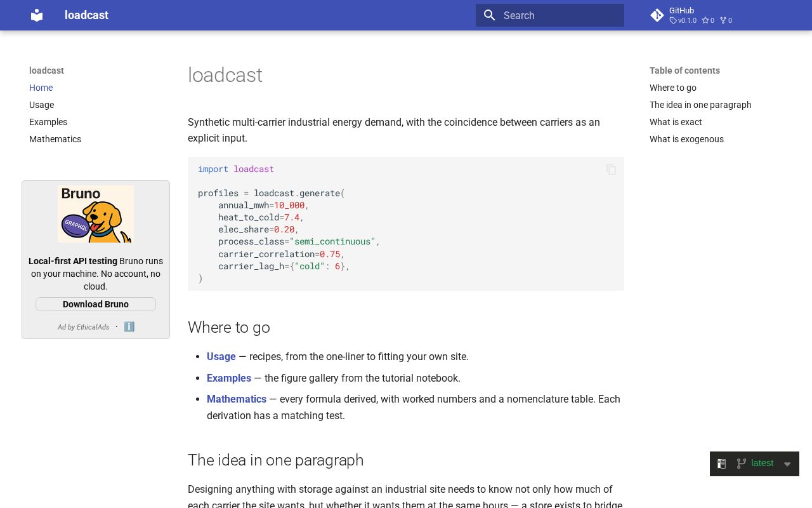Jump to 'What is exogenous' section
The height and width of the screenshot is (508, 812).
click(686, 139)
